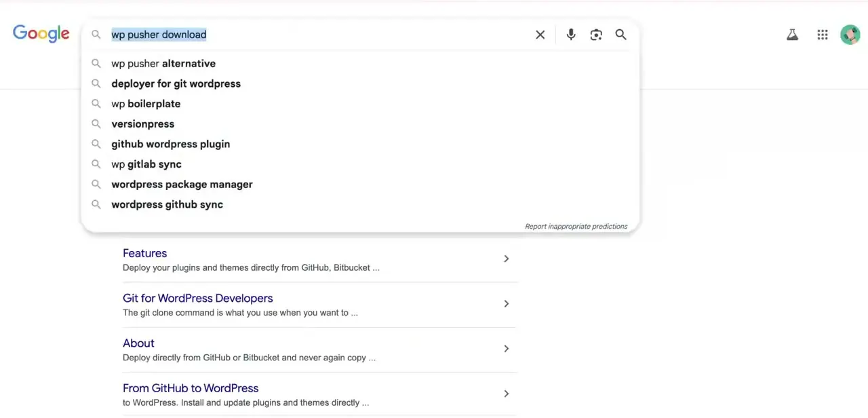
Task: Click chevron next to Features
Action: (x=506, y=259)
